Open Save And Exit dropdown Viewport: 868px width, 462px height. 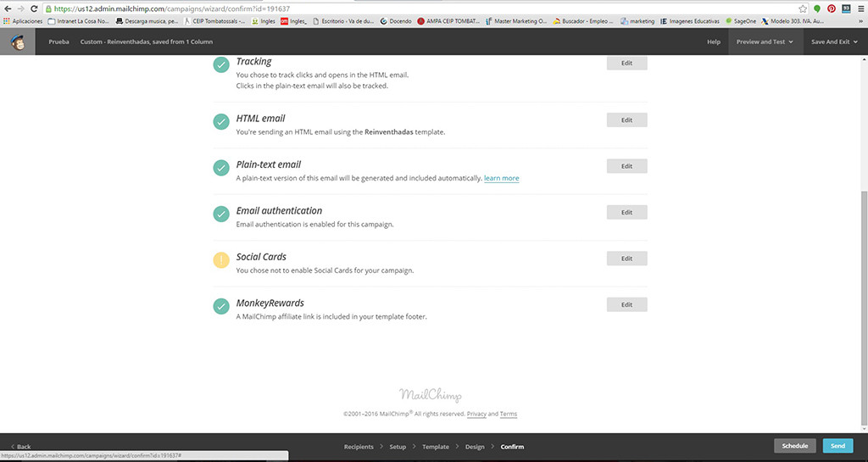[x=835, y=42]
